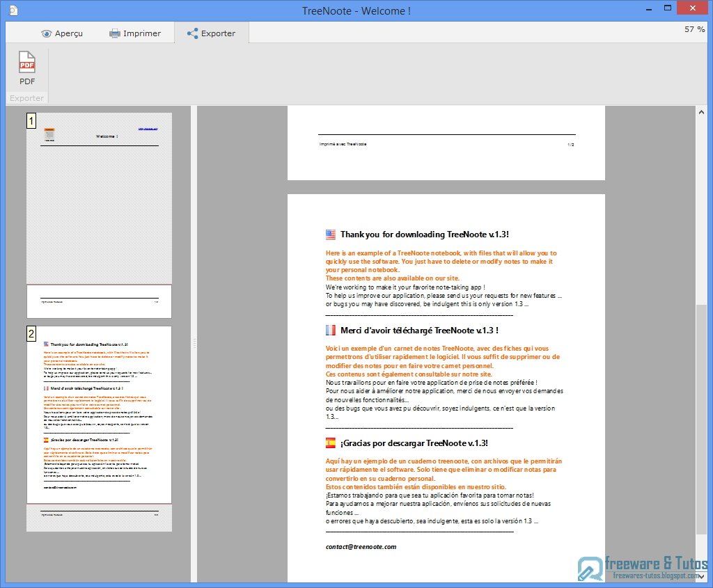Click heading 'Thank you for downloading TreeNoote v.1.3!'

click(x=424, y=235)
